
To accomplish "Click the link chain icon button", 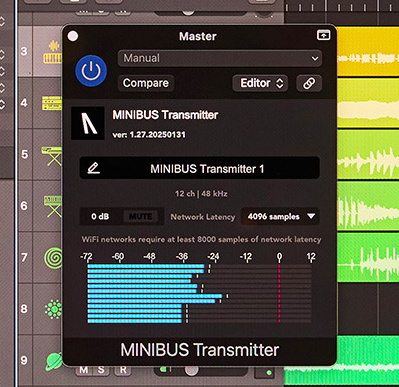I will 309,83.
